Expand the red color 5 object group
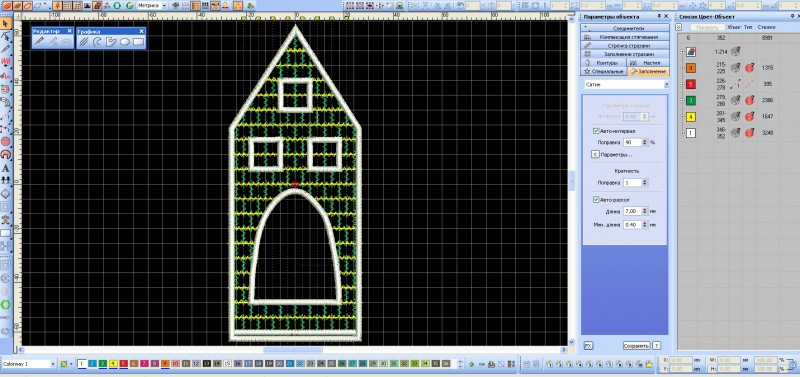 click(683, 85)
